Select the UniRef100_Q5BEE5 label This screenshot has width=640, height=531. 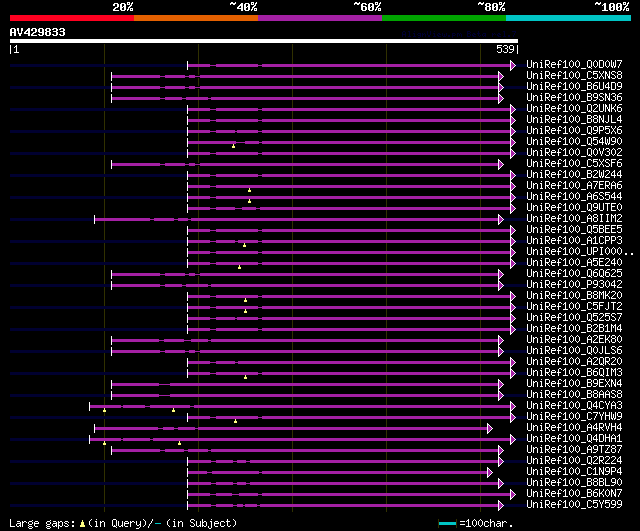click(x=574, y=230)
